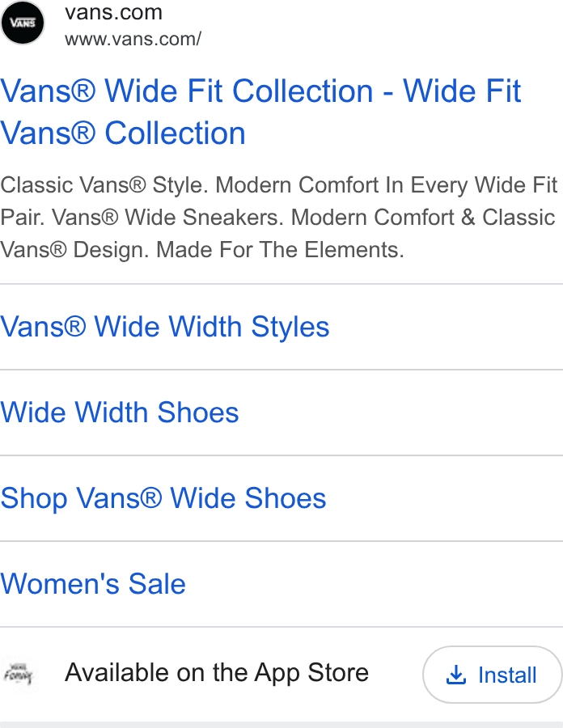The image size is (563, 728).
Task: Click 'Available on the App Store' text
Action: tap(217, 672)
